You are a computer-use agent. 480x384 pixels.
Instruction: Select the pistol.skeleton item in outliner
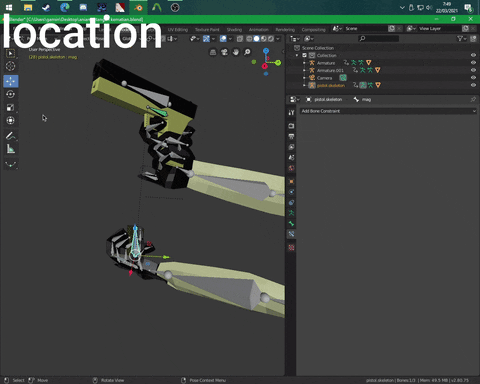(x=331, y=85)
